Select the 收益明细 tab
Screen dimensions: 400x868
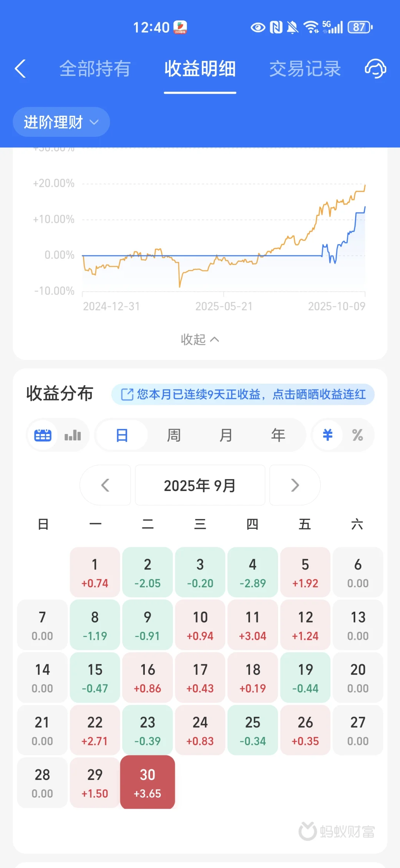click(200, 69)
